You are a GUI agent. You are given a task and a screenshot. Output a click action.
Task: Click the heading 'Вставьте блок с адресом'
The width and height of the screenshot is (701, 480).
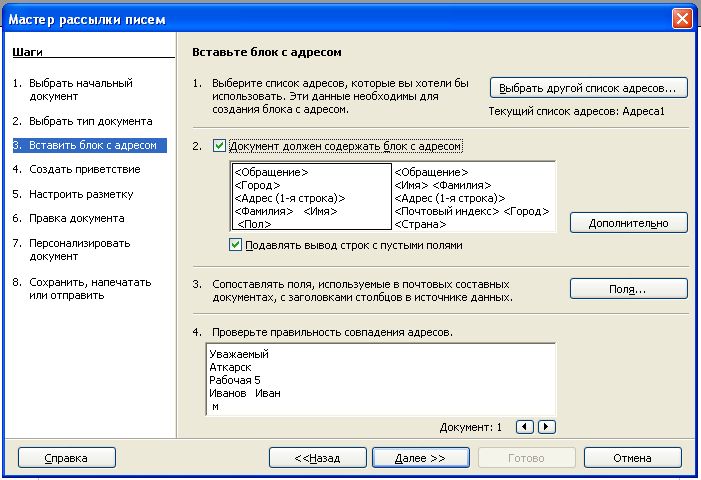pos(266,52)
